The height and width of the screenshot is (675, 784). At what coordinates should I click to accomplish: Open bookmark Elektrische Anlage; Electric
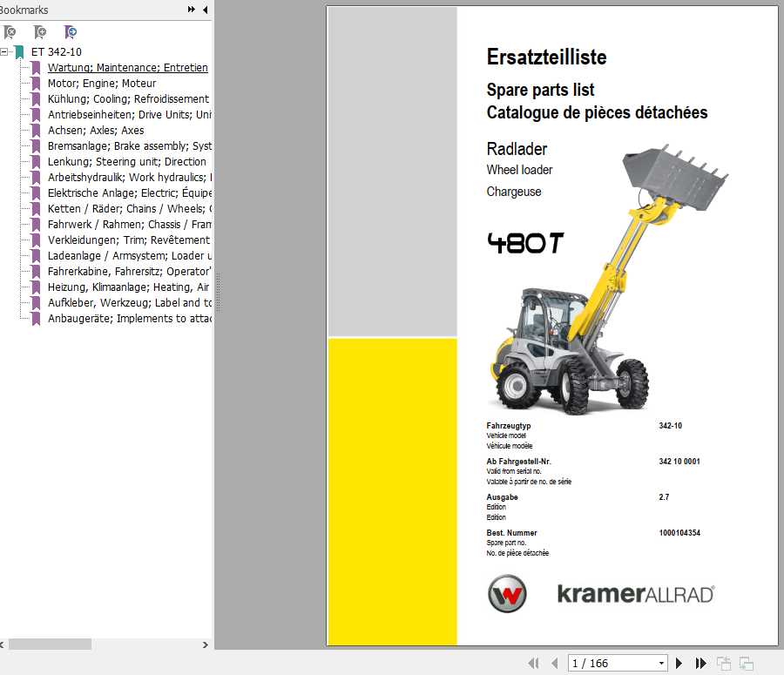point(129,193)
